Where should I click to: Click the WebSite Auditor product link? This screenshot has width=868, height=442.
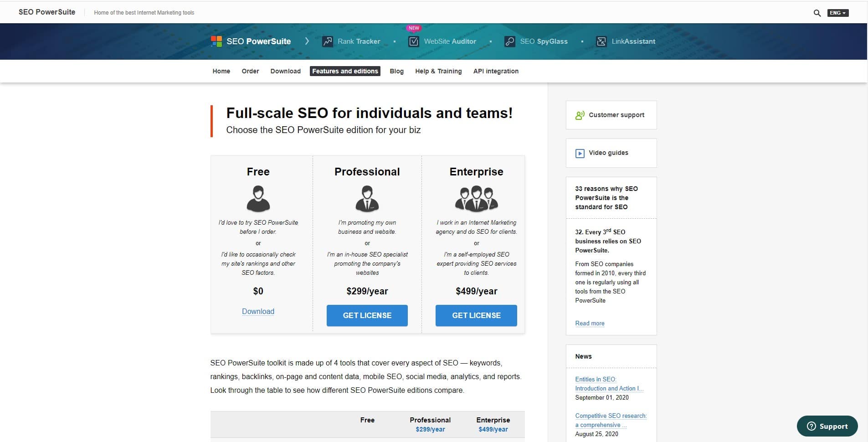click(450, 41)
